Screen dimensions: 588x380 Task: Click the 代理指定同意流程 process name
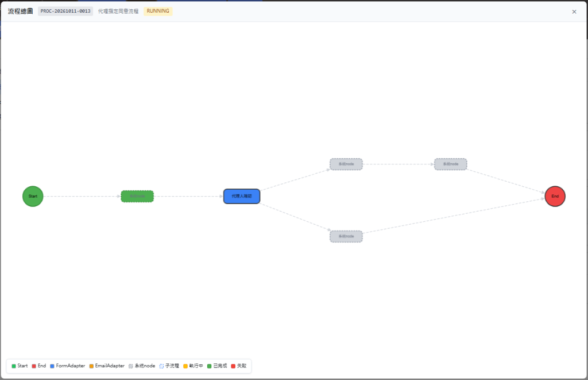point(118,11)
